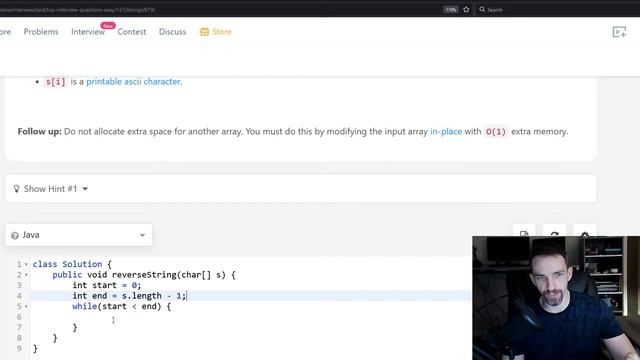Fold the while loop block on line 5

coord(27,307)
